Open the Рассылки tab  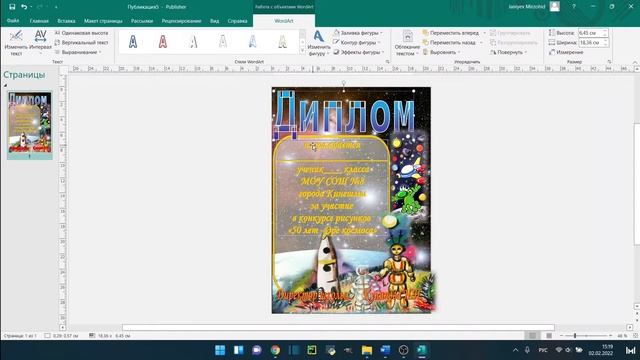(x=142, y=21)
